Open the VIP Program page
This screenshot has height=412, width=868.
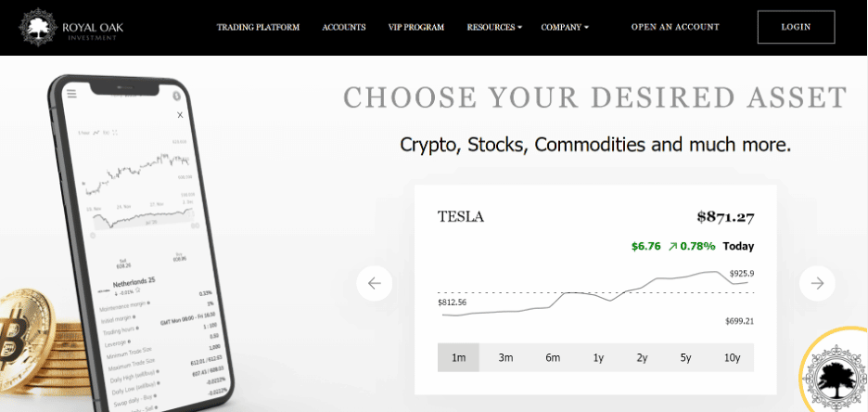click(x=416, y=28)
